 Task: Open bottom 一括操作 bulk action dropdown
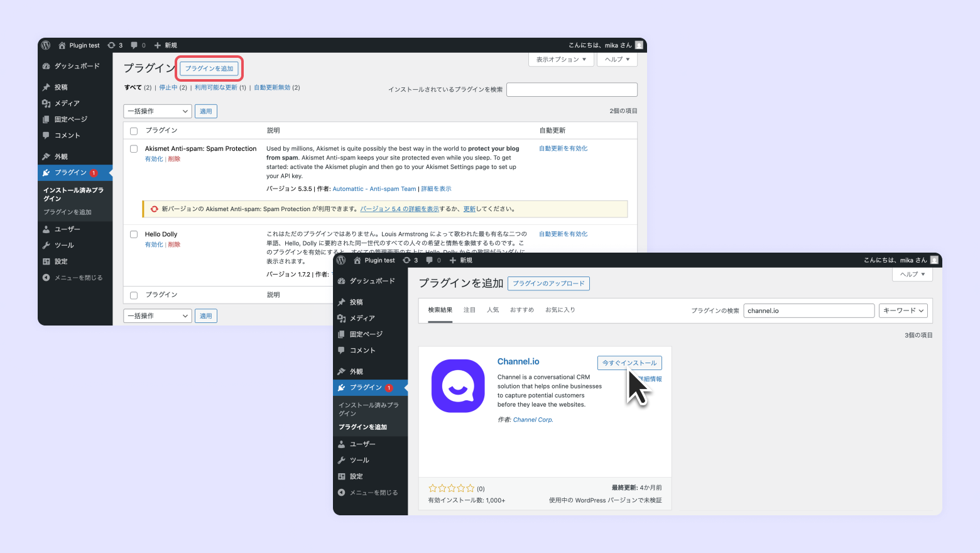pyautogui.click(x=157, y=315)
